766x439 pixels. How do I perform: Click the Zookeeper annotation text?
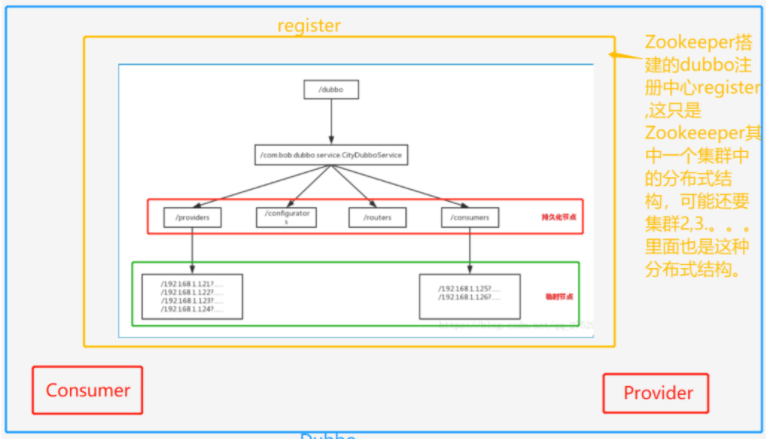(x=702, y=155)
